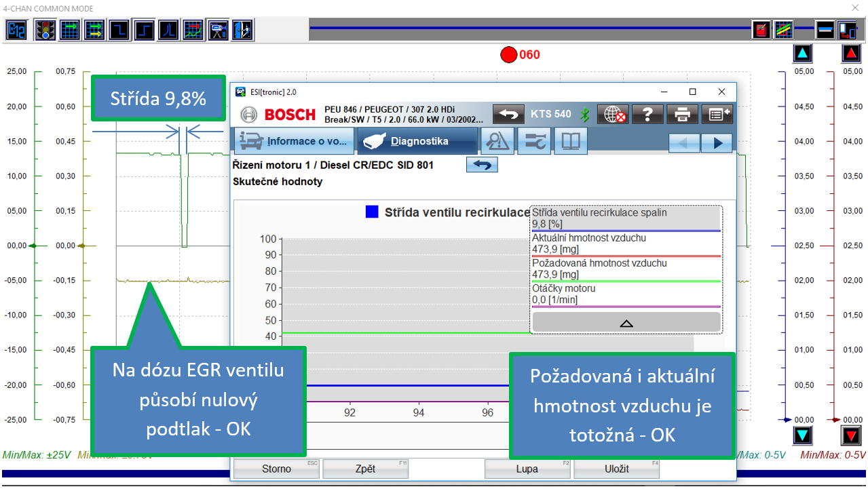Open ESI[tronic] help question mark

tap(647, 114)
